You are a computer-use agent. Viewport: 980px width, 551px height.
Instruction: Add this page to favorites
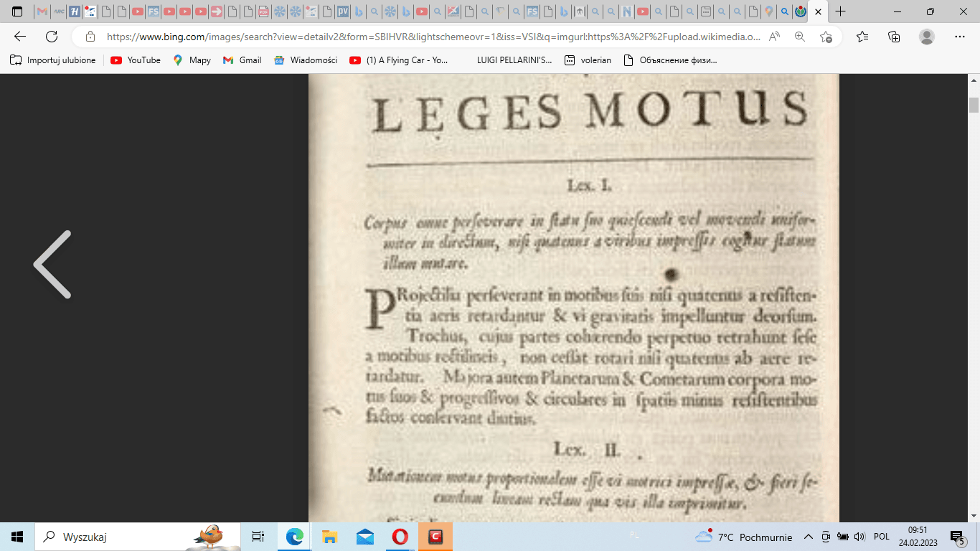[826, 37]
